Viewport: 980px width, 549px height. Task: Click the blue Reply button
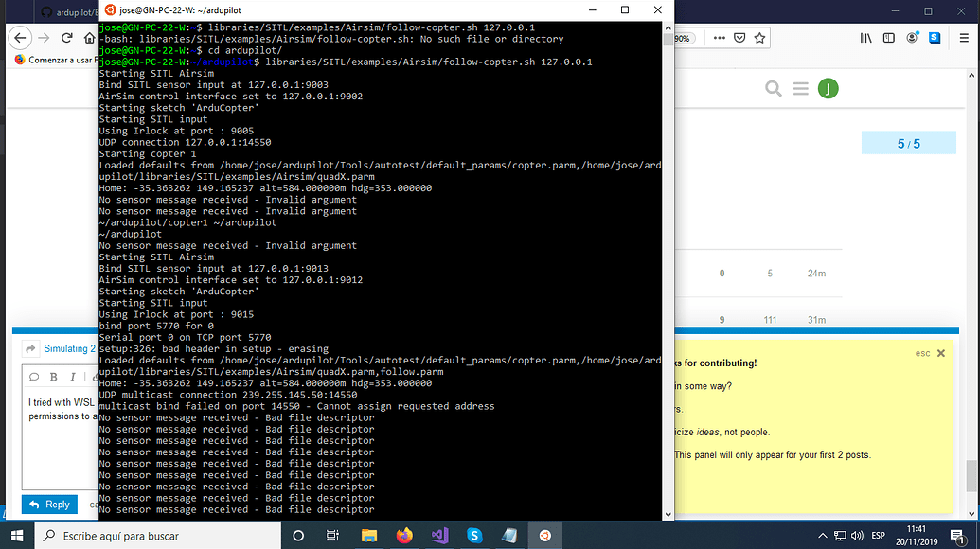(x=49, y=505)
